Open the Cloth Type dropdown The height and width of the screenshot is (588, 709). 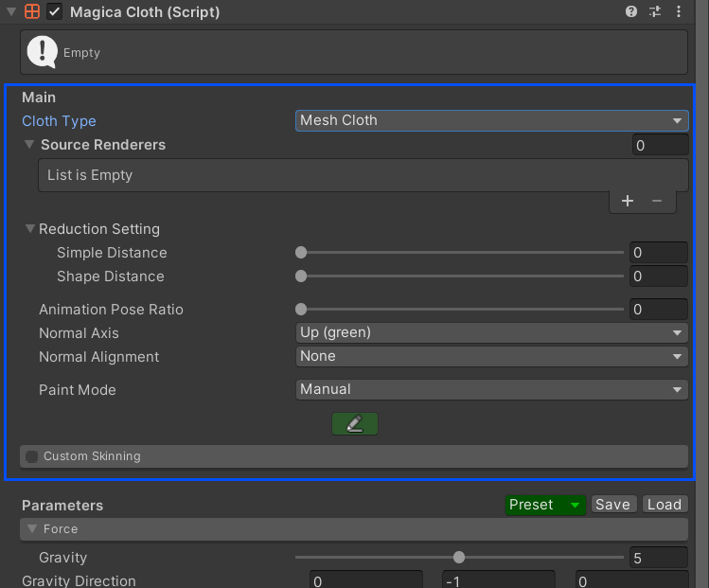tap(492, 121)
